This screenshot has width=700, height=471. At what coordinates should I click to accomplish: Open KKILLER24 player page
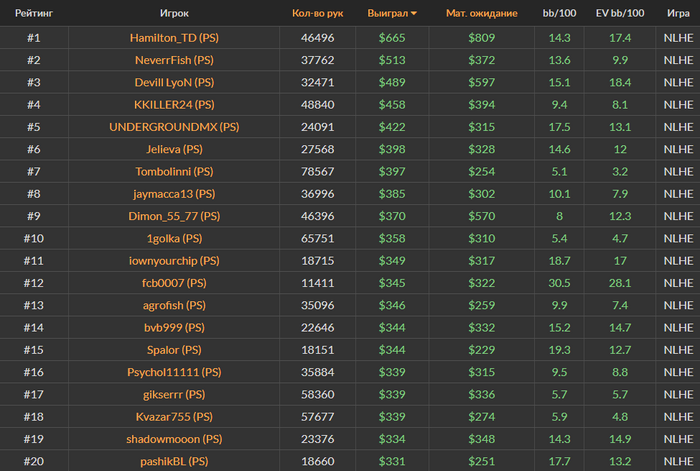tap(163, 104)
